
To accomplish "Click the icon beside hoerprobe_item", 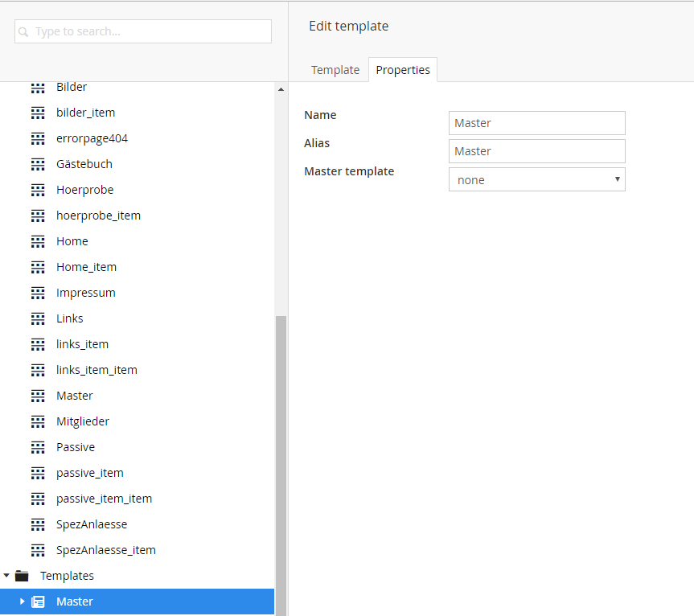I will click(38, 216).
